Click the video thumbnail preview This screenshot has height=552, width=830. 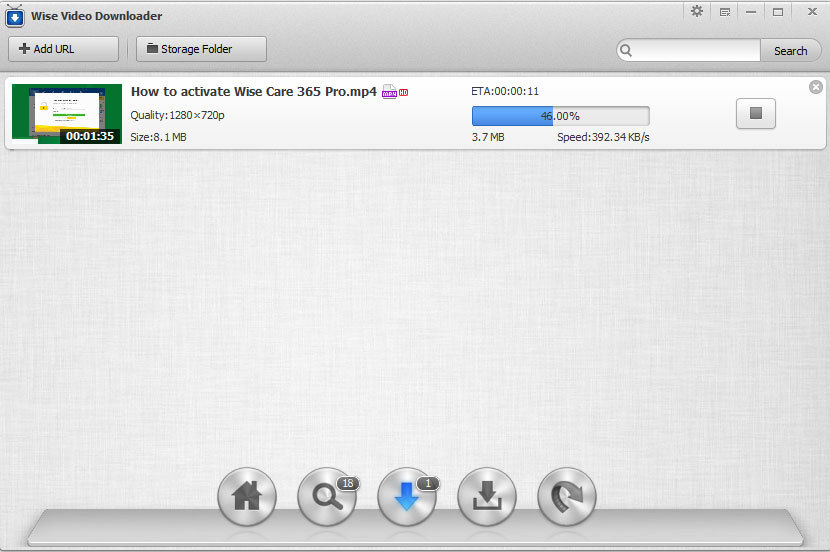tap(67, 114)
